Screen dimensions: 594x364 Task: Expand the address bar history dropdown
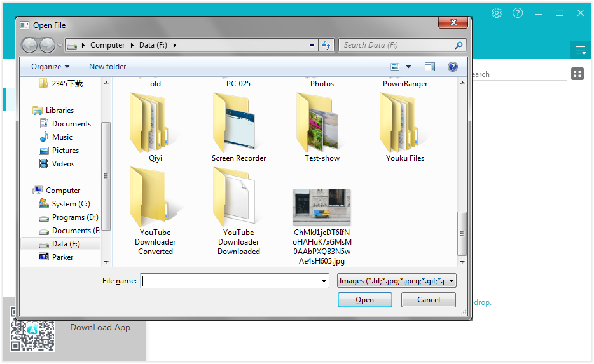[312, 45]
